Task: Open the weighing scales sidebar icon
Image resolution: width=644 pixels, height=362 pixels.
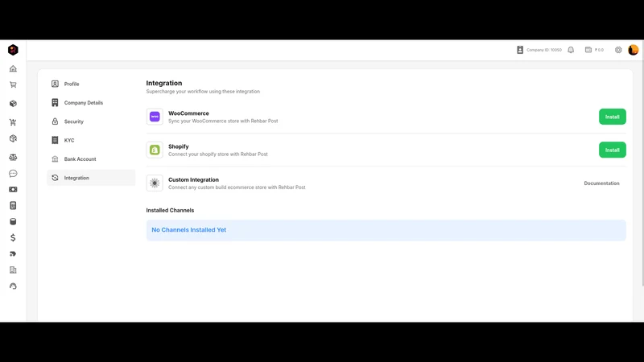Action: tap(13, 157)
